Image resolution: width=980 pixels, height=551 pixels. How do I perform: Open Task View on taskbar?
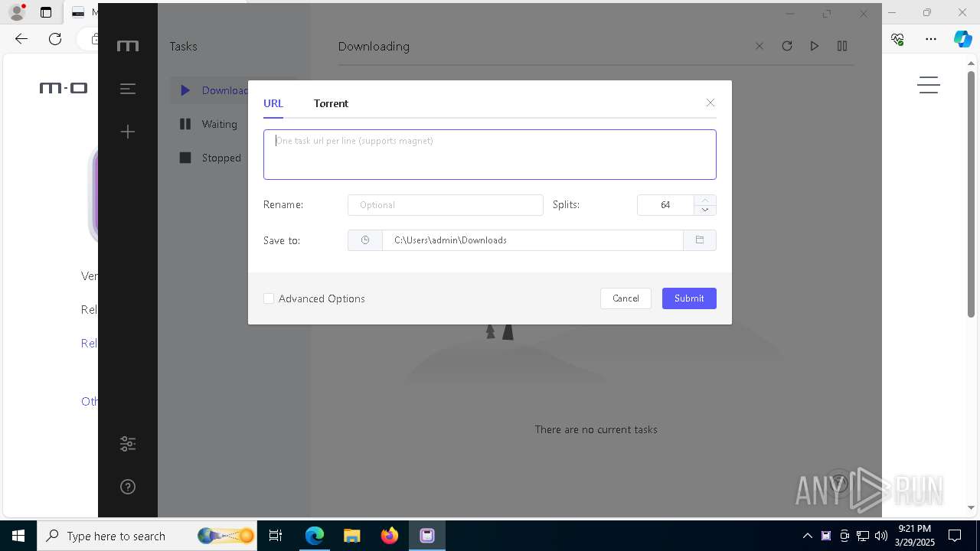276,536
